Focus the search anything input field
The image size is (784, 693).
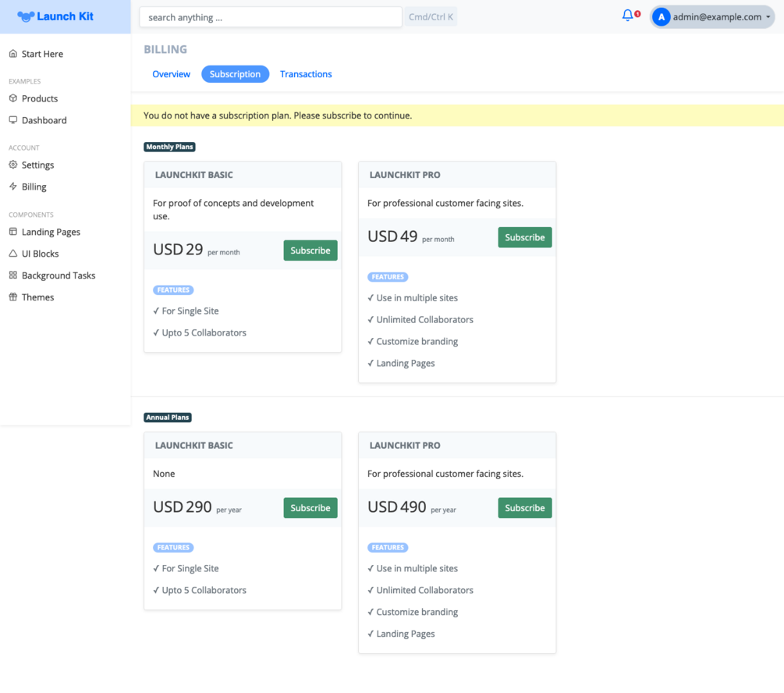270,17
